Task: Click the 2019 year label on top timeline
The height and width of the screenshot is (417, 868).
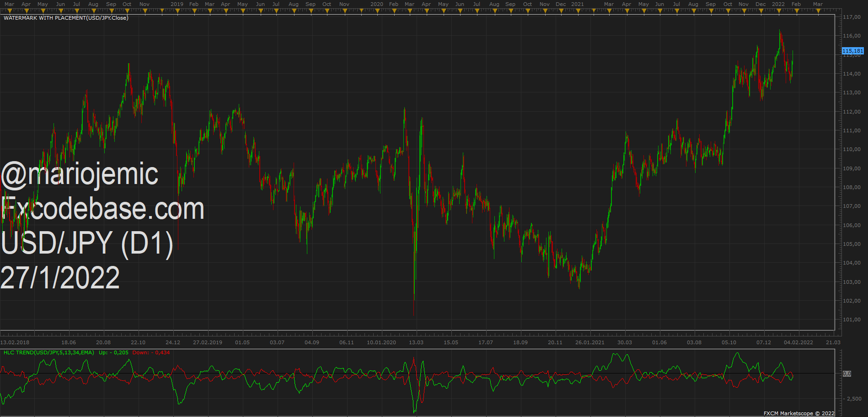Action: tap(177, 4)
